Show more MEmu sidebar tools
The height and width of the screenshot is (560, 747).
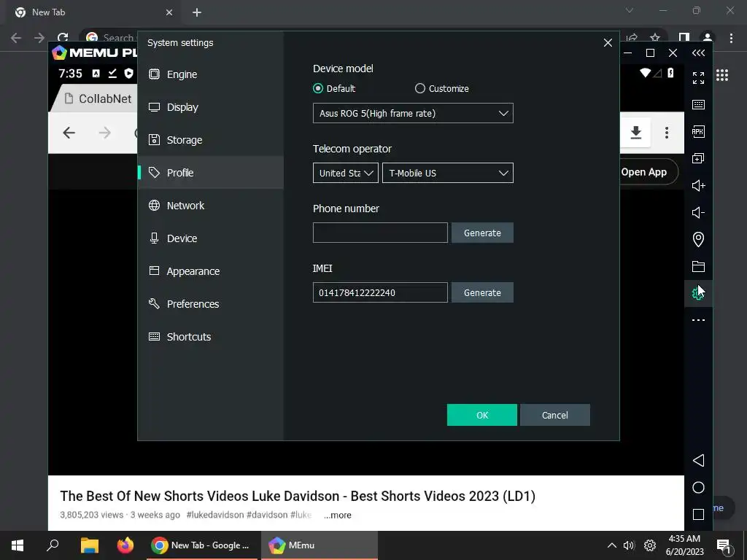point(698,320)
